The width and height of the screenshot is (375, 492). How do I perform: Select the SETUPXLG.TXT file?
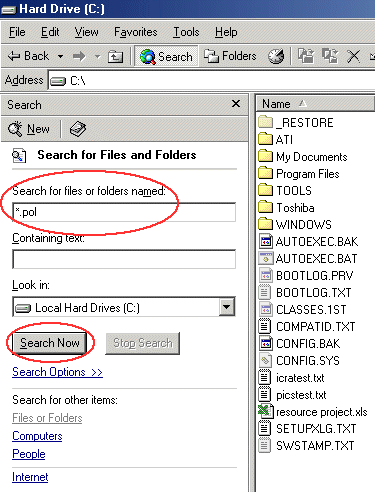[x=307, y=428]
